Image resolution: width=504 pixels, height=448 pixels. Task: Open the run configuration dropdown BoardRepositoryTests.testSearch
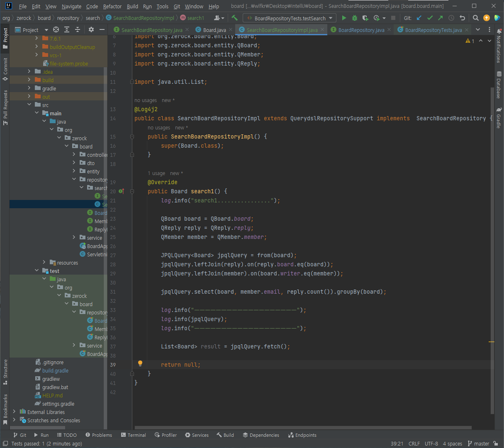(x=289, y=18)
